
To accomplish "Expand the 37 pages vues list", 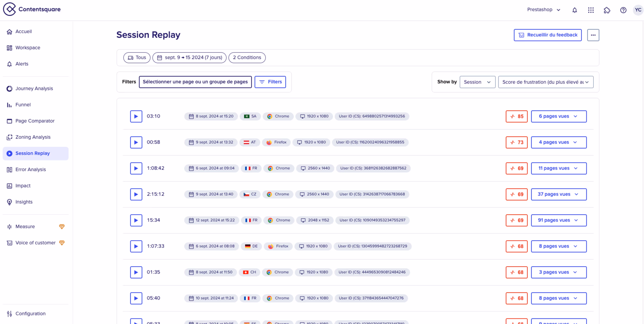I will 558,194.
